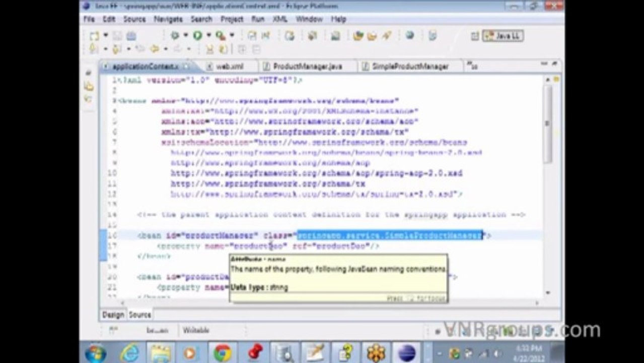Open the Run menu
This screenshot has height=363, width=644.
258,19
